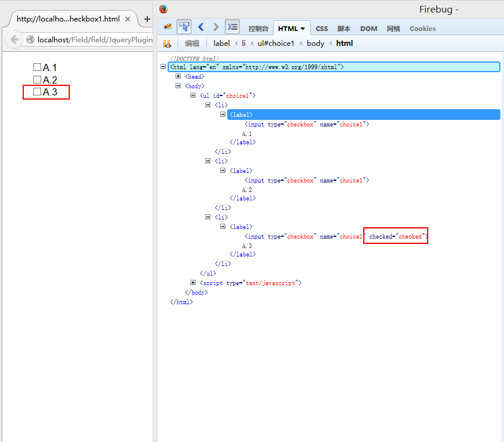Select the highlighted label element row
The width and height of the screenshot is (504, 442).
point(363,115)
